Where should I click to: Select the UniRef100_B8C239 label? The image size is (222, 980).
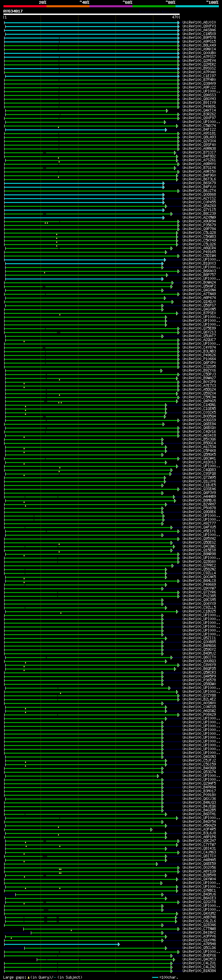tap(199, 213)
